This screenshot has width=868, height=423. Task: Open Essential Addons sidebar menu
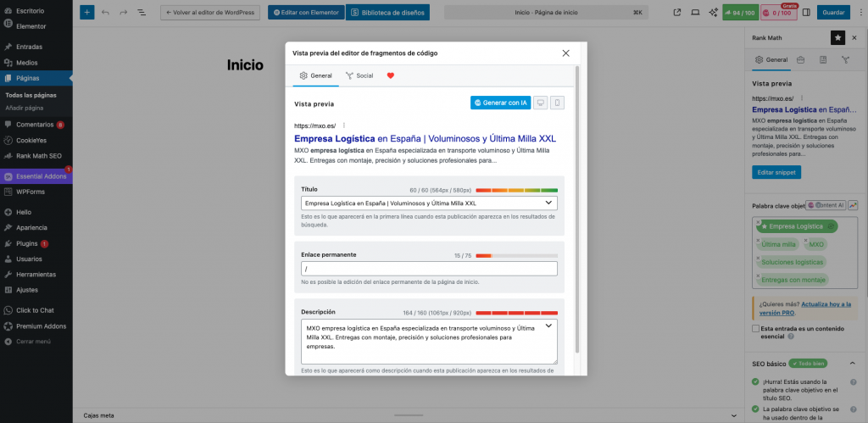pos(36,176)
